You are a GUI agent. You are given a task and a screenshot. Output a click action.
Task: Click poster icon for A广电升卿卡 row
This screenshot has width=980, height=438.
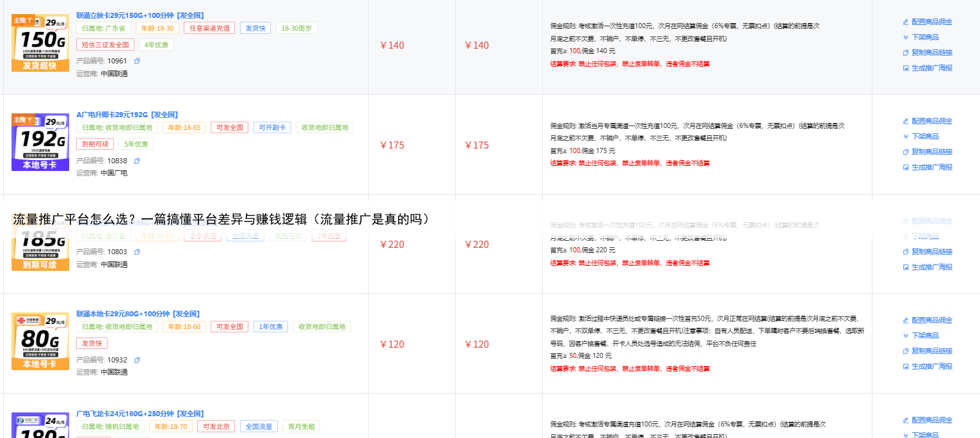tap(906, 167)
